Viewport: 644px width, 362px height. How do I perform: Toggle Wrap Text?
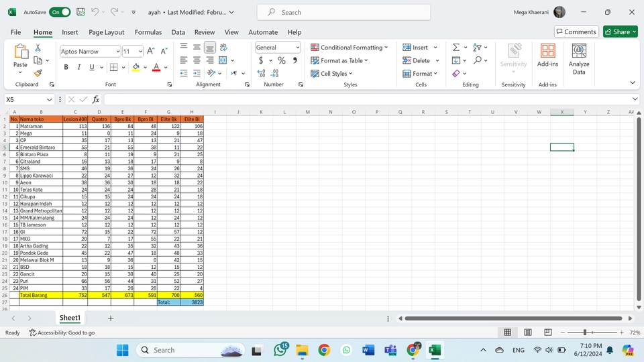(x=223, y=47)
